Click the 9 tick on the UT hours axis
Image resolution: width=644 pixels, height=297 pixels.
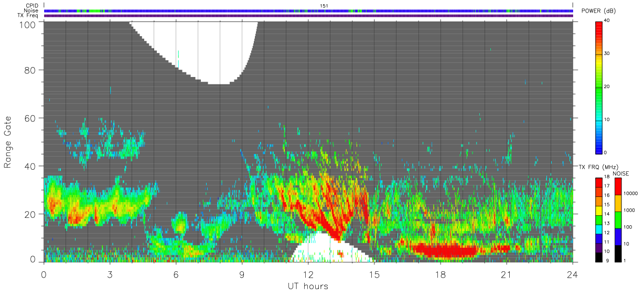(242, 274)
